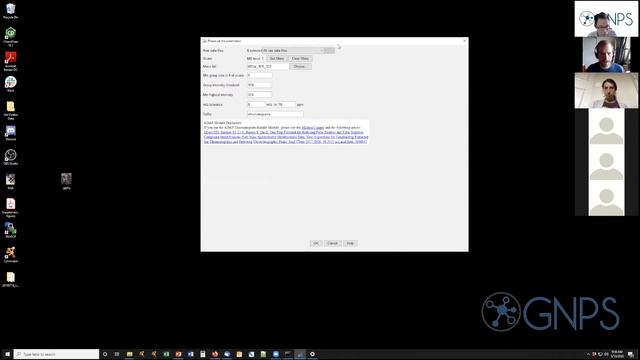Image resolution: width=640 pixels, height=360 pixels.
Task: Click the Cancel button in the dialog
Action: tap(333, 243)
